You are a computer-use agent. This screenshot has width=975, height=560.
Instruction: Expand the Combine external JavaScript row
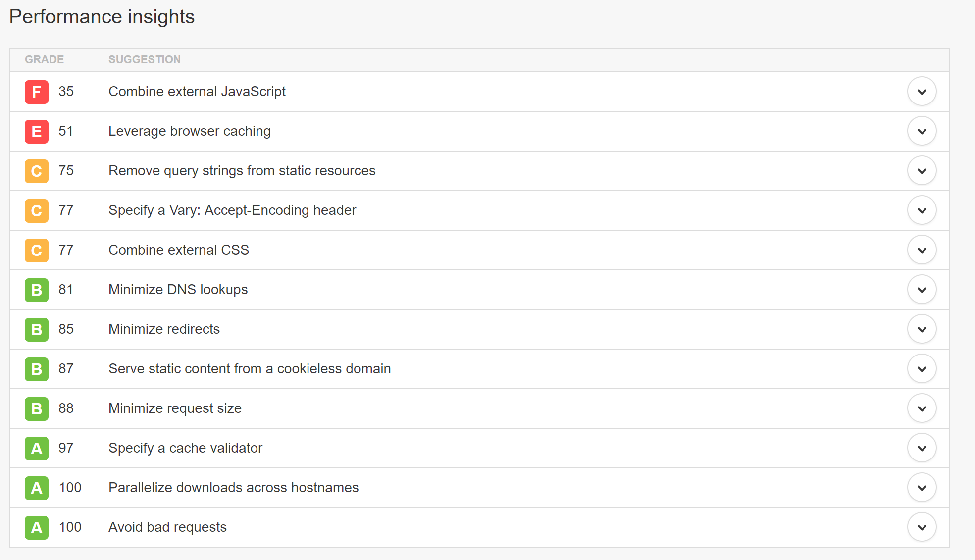pos(922,92)
